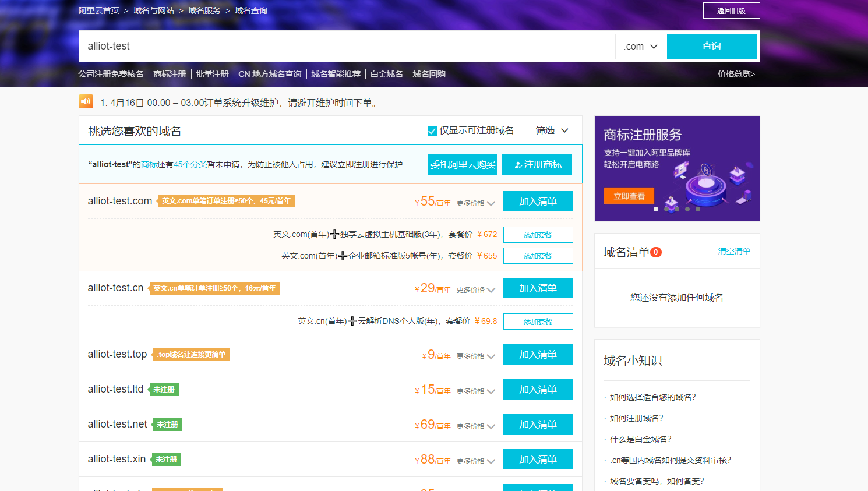Click the 清空清单 link to empty the list
Screen dimensions: 868x491
coord(734,250)
